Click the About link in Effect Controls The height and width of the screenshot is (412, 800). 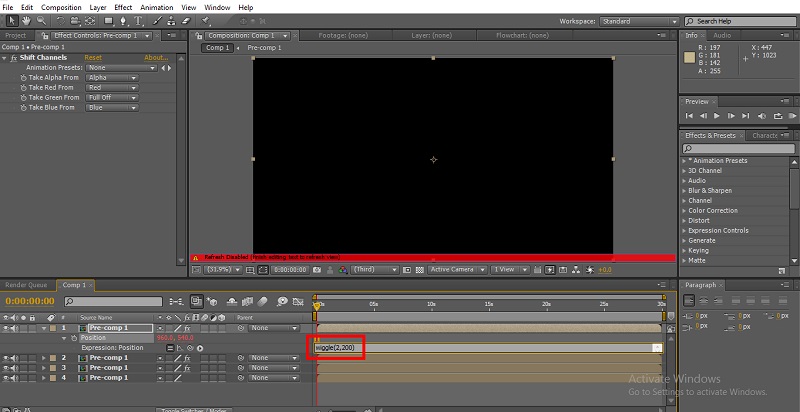(x=155, y=58)
